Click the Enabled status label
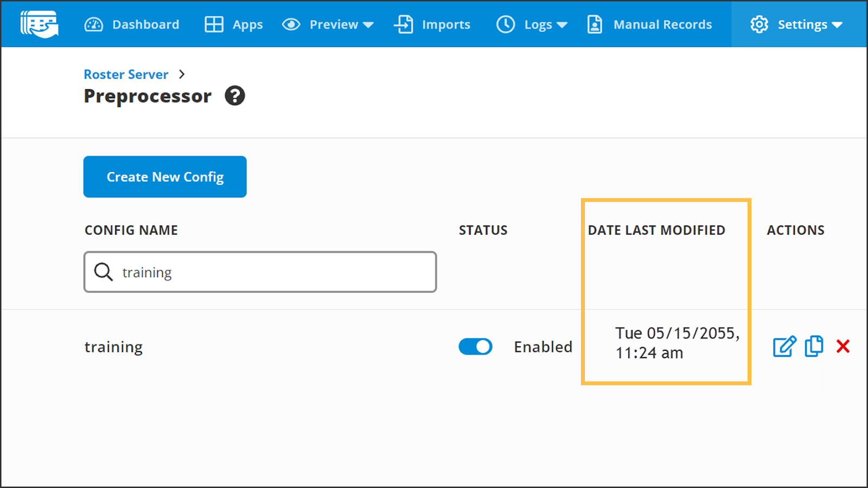Screen dimensions: 868x488 point(543,346)
